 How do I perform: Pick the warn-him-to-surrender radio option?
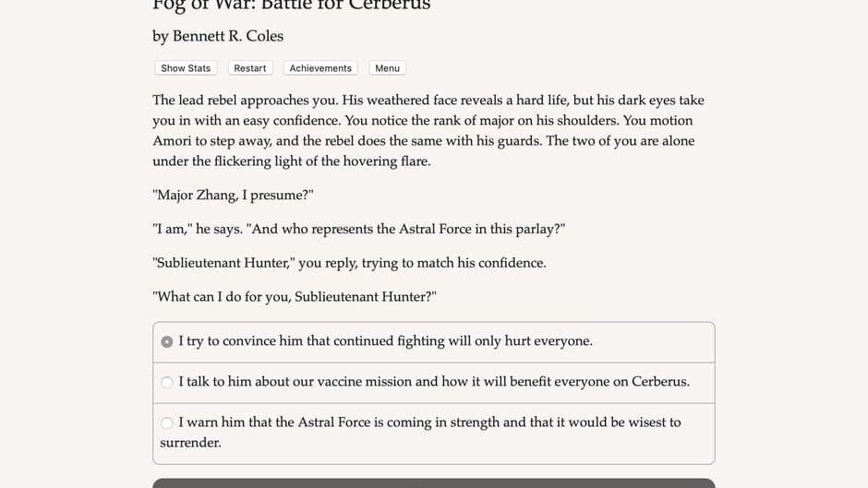pos(166,423)
